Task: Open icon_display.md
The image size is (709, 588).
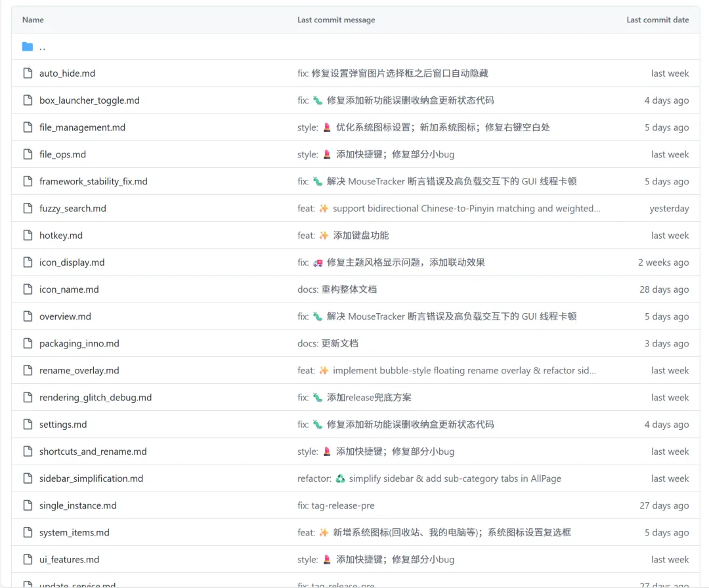Action: pyautogui.click(x=72, y=262)
